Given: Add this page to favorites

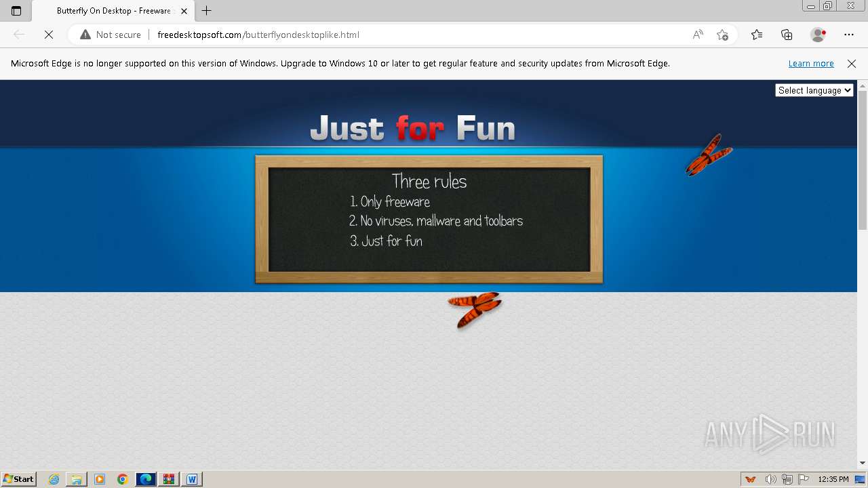Looking at the screenshot, I should pyautogui.click(x=722, y=35).
